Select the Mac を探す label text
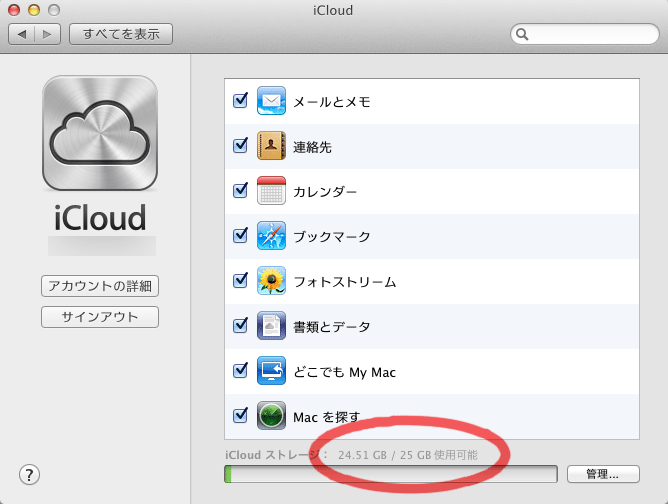This screenshot has width=668, height=504. tap(327, 417)
